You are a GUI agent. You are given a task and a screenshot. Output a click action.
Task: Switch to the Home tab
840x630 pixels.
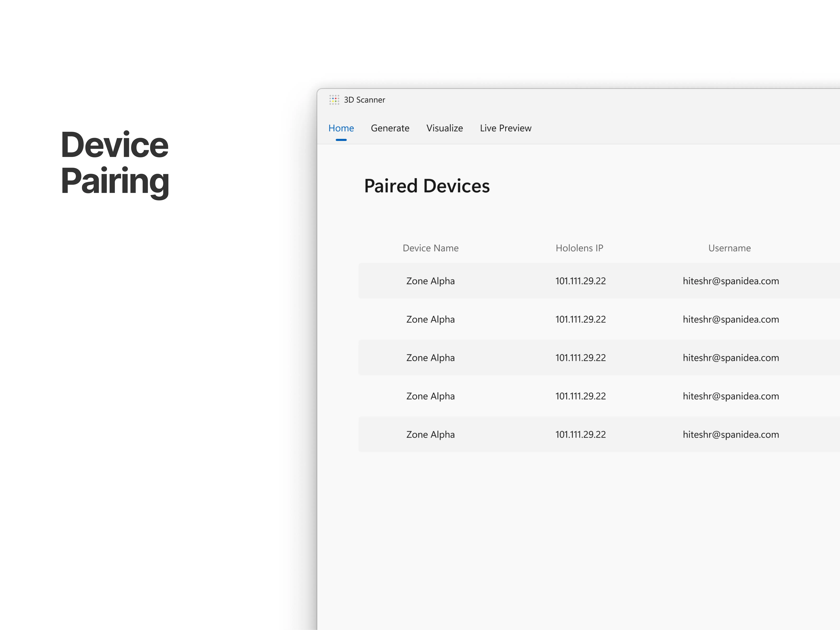[x=341, y=128]
